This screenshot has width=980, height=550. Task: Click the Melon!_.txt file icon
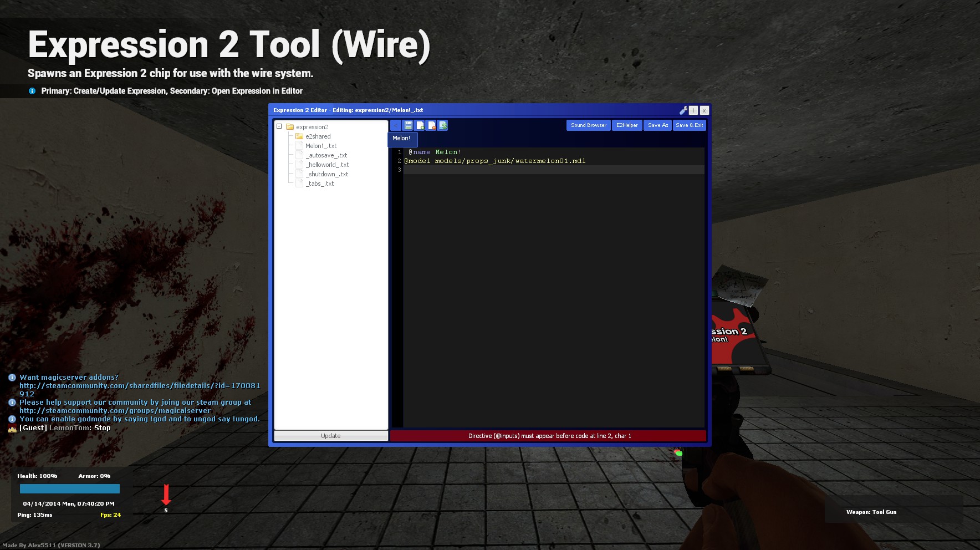[299, 146]
